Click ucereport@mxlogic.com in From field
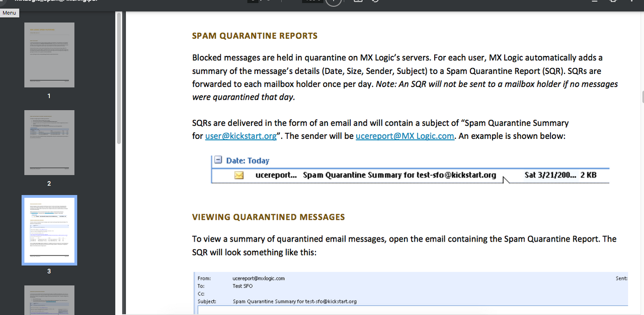This screenshot has width=644, height=315. [259, 278]
